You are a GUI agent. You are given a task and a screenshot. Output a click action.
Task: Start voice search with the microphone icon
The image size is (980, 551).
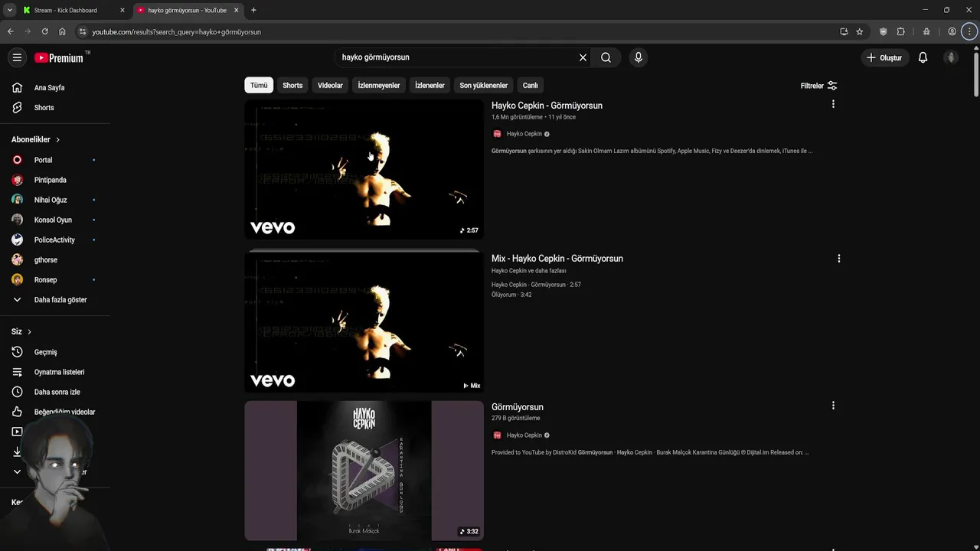click(639, 57)
